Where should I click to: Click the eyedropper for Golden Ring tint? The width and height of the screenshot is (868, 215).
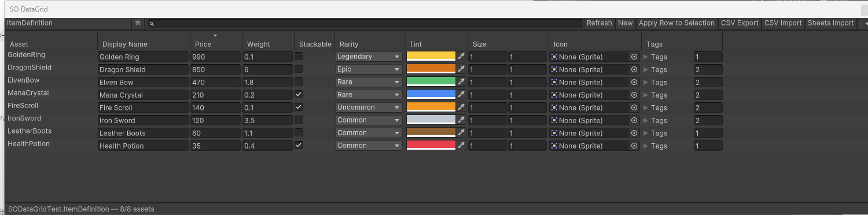[x=461, y=57]
